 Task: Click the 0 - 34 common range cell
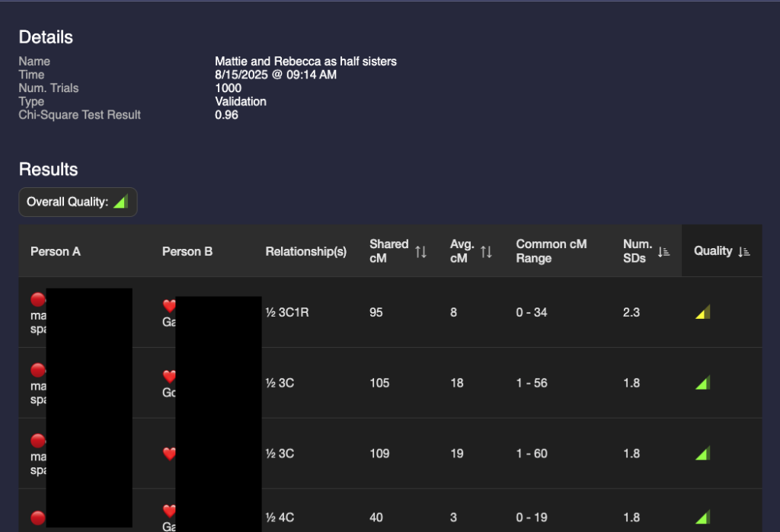point(532,312)
